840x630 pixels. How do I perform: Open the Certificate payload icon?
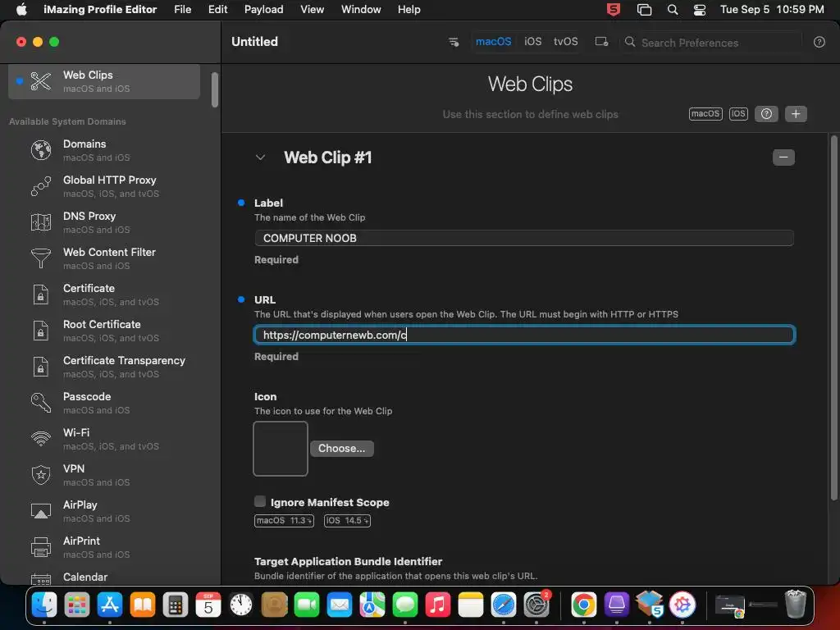[x=41, y=294]
